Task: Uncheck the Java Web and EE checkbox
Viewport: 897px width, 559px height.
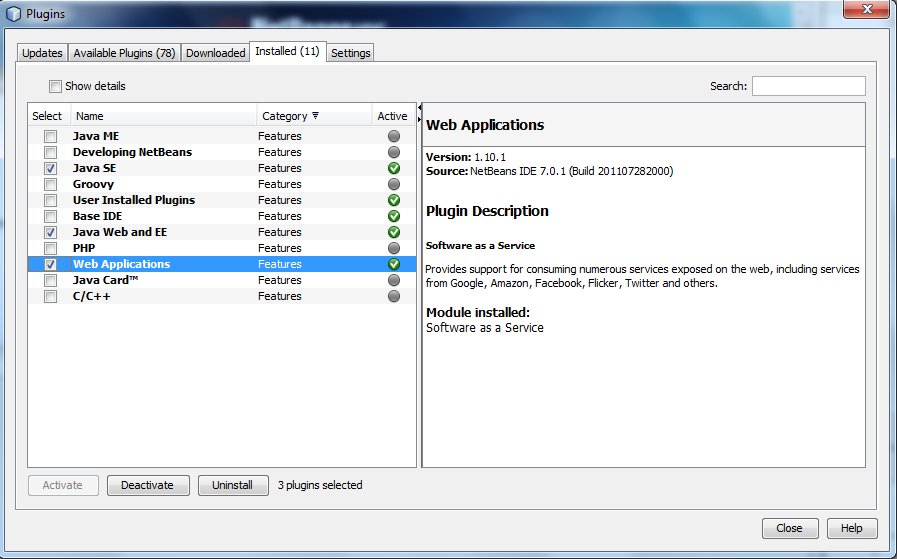Action: tap(50, 232)
